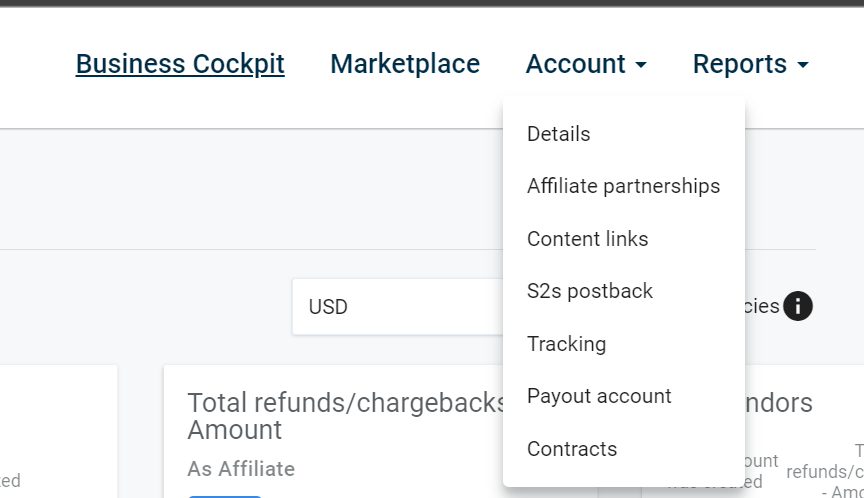Screen dimensions: 864x498
Task: Open the USD currency dropdown
Action: [x=400, y=307]
